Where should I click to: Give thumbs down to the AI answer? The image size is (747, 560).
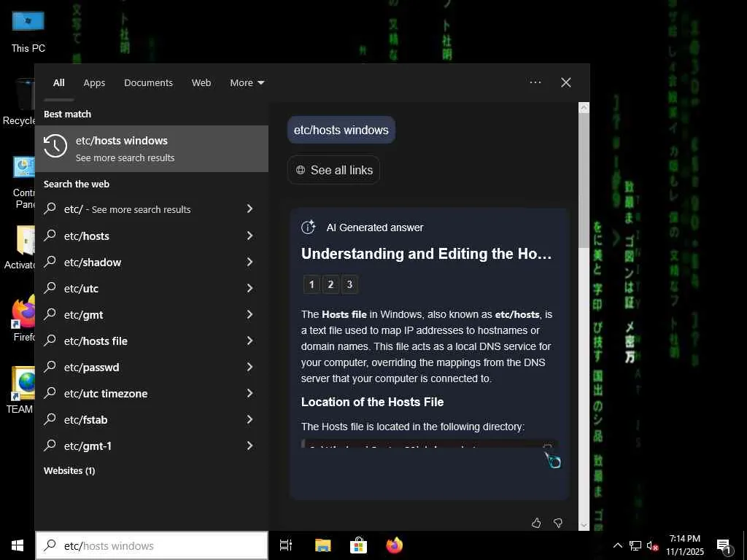point(558,523)
